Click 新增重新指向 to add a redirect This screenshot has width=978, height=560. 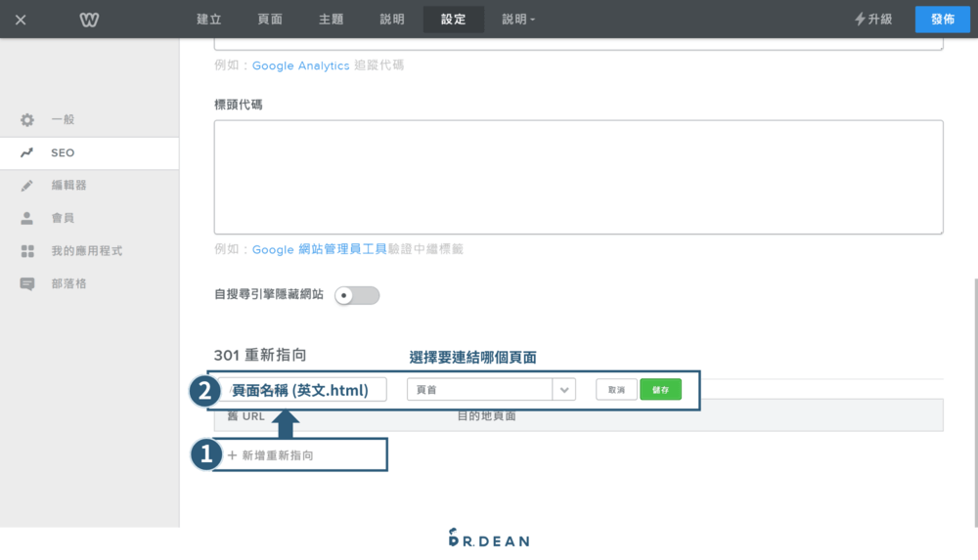271,455
